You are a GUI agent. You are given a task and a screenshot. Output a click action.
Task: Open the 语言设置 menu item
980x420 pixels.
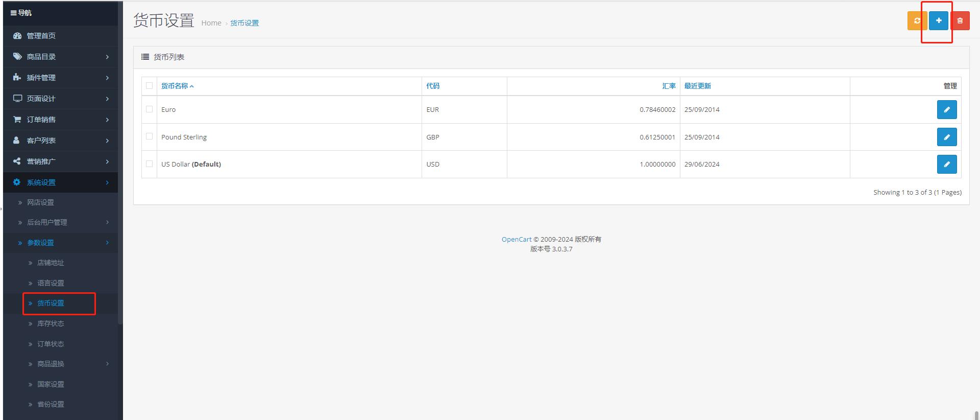coord(51,283)
